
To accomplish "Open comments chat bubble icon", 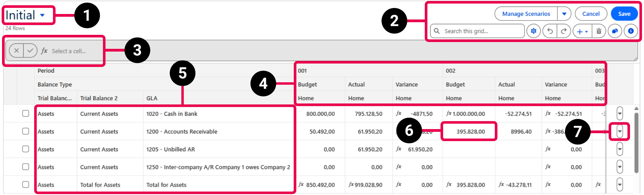I will (615, 31).
